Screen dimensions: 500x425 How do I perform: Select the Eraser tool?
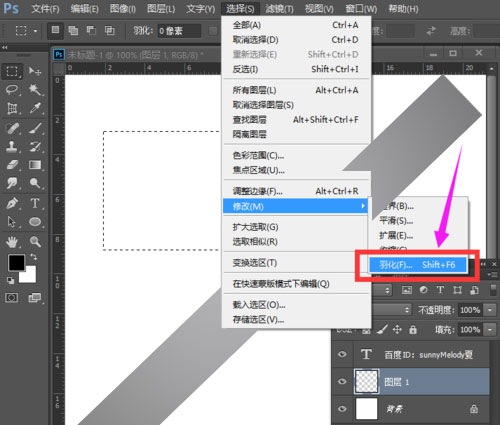coord(12,165)
